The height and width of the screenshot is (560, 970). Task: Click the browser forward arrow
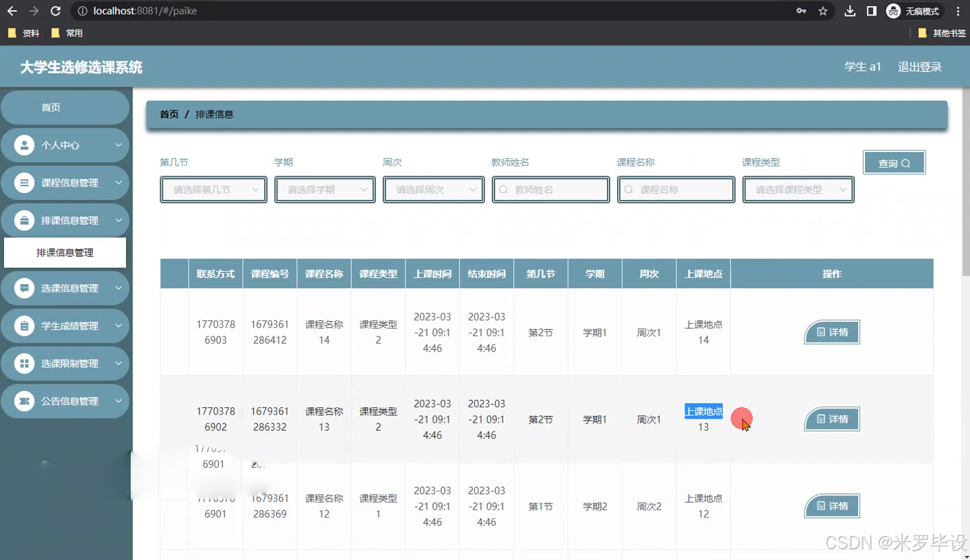34,11
